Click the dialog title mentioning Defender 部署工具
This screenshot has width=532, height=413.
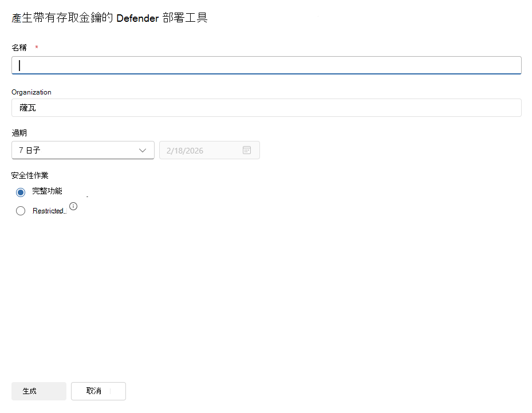(x=109, y=18)
